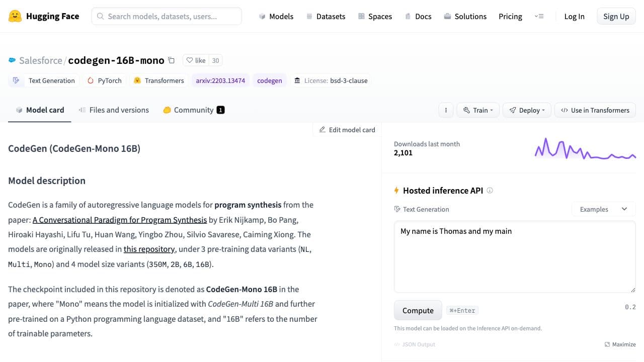Screen dimensions: 644x362
Task: Click the downloads trend chart
Action: 585,149
